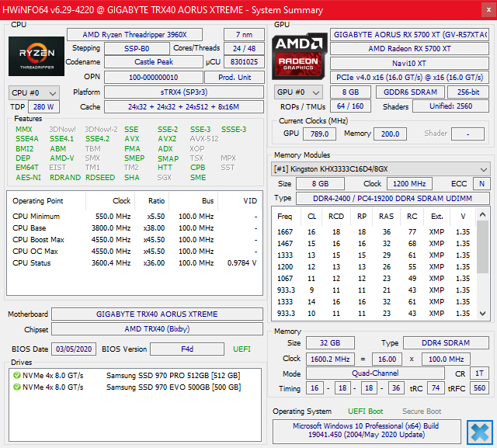Screen dimensions: 497x448
Task: Click the CPU Minimum operating point row
Action: 134,217
